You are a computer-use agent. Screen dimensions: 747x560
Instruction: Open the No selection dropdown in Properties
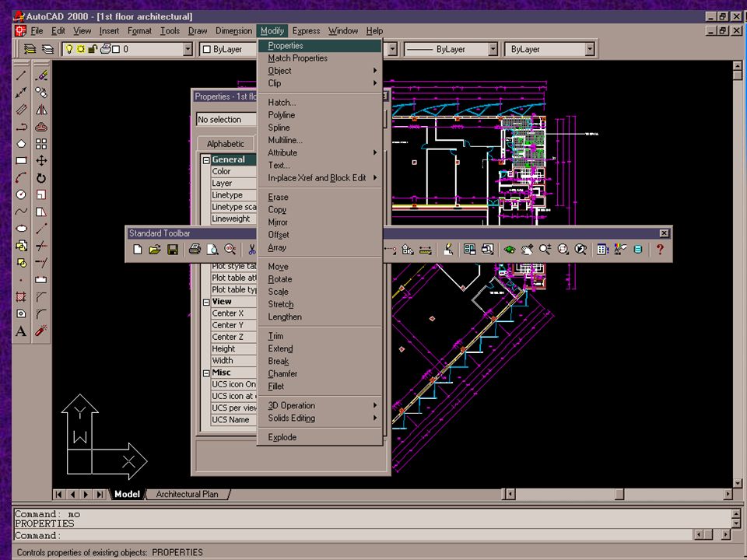tap(226, 119)
